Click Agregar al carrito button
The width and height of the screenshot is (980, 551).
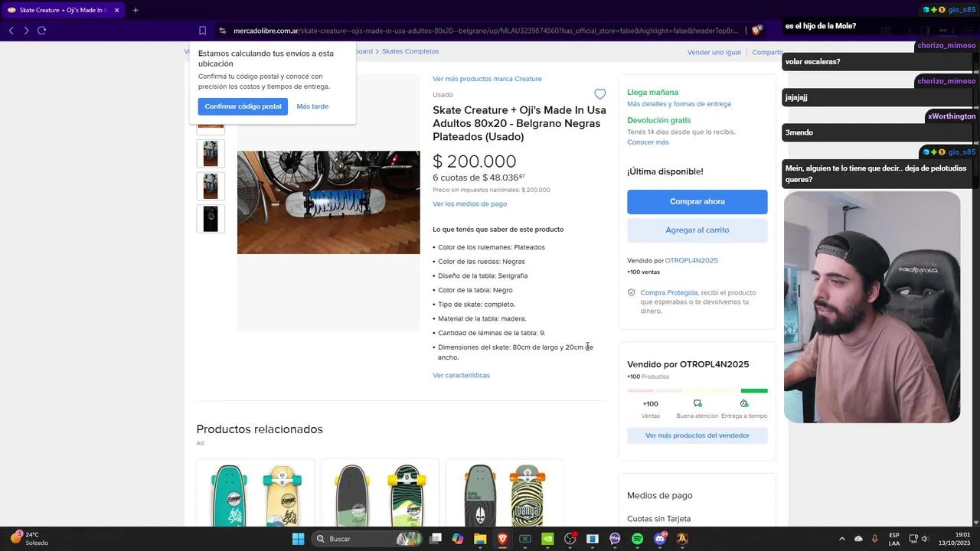click(697, 230)
